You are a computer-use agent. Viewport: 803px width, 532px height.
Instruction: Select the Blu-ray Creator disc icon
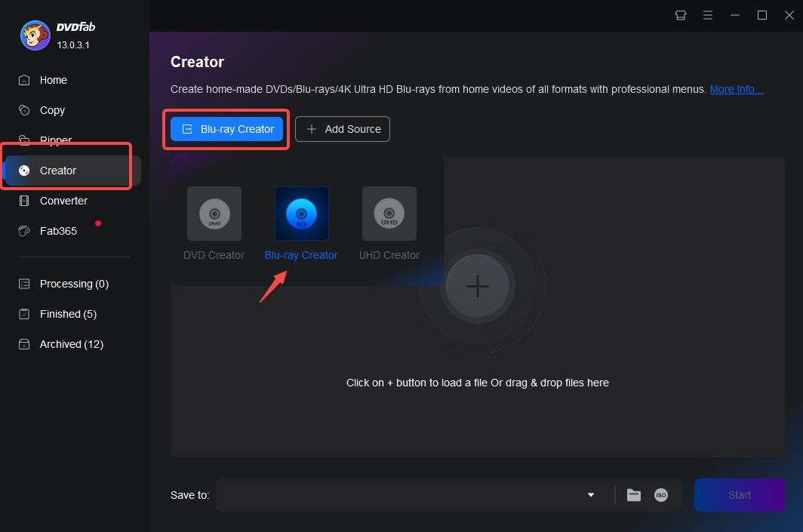tap(301, 214)
